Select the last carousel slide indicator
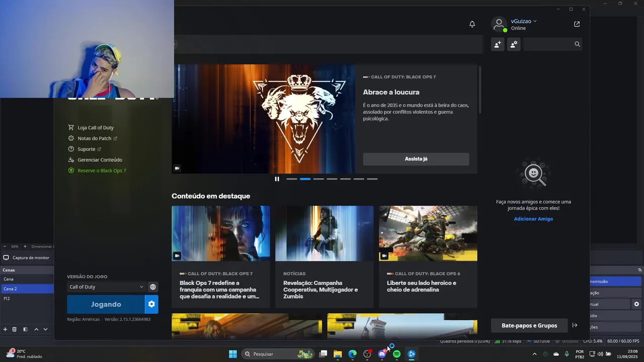Screen dimensions: 644x362 click(x=372, y=179)
